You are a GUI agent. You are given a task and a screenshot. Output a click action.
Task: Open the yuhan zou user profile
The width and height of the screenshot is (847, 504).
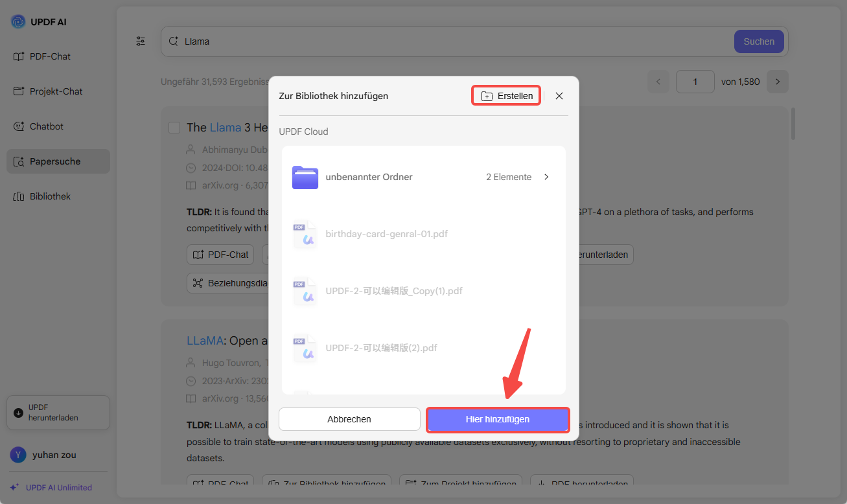pyautogui.click(x=44, y=455)
